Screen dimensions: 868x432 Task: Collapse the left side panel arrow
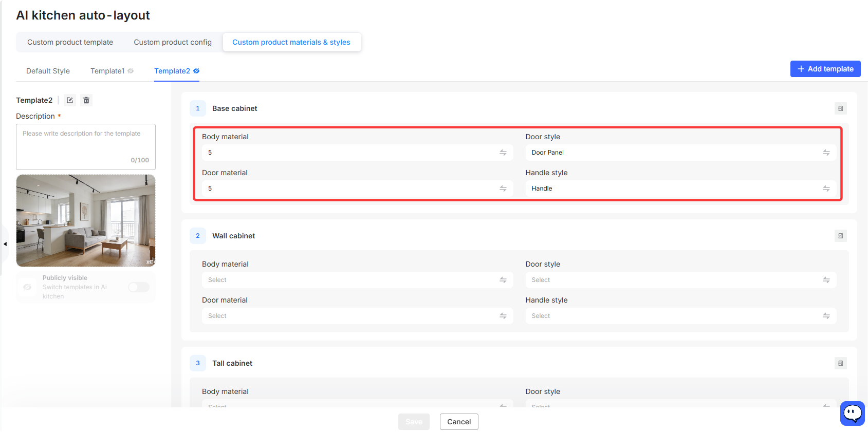pyautogui.click(x=5, y=244)
